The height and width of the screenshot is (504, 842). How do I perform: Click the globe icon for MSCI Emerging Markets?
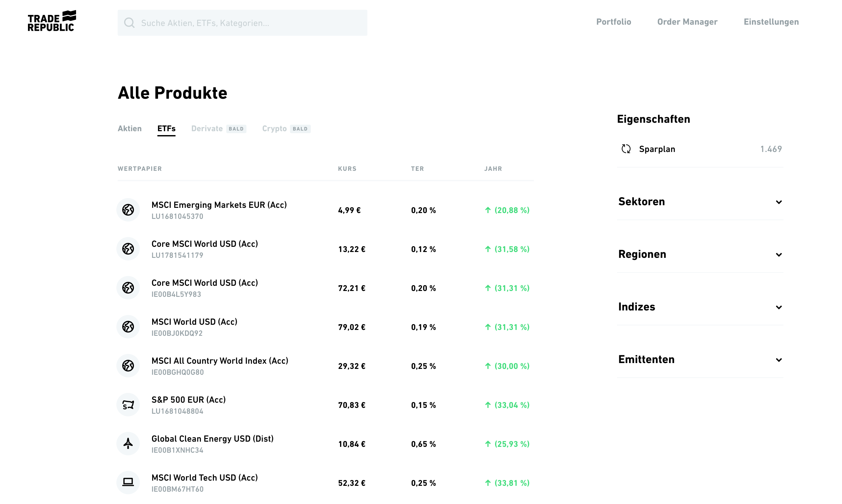[128, 210]
